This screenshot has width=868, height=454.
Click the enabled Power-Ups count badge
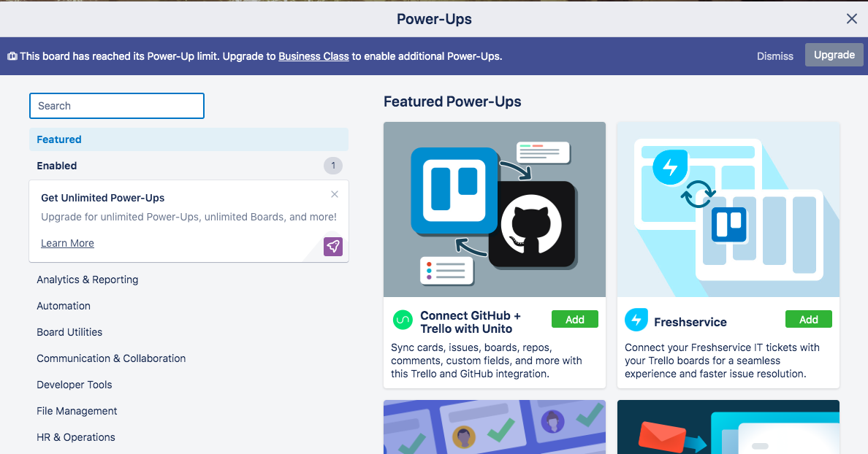click(x=333, y=166)
